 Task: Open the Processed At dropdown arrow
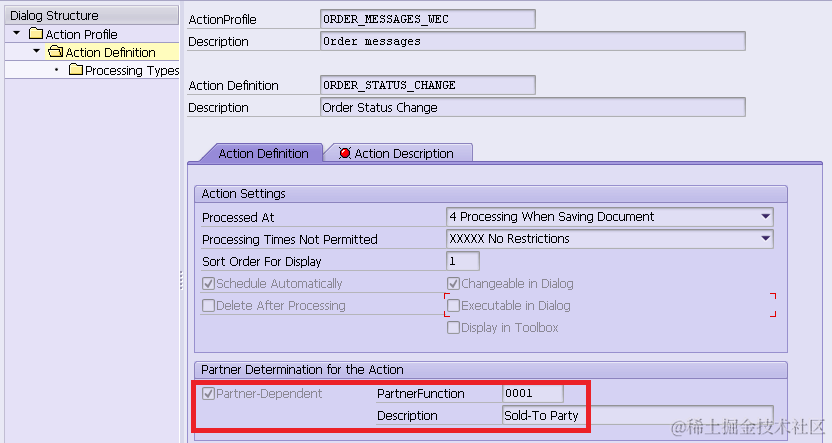coord(765,216)
